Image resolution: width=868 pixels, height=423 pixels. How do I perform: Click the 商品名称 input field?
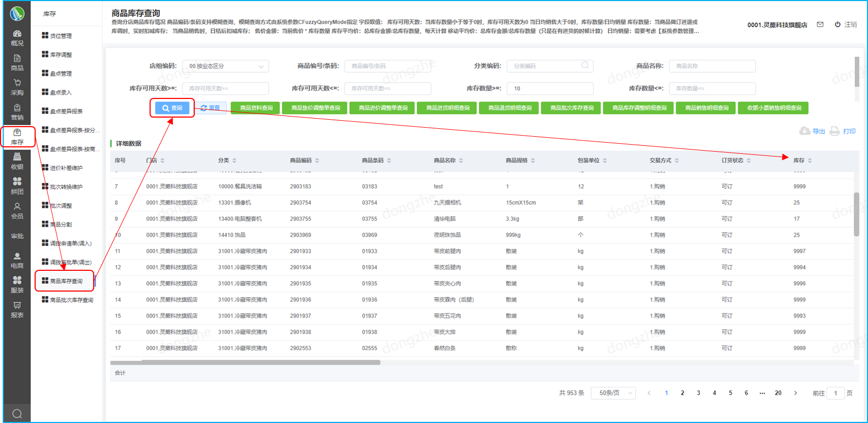712,67
